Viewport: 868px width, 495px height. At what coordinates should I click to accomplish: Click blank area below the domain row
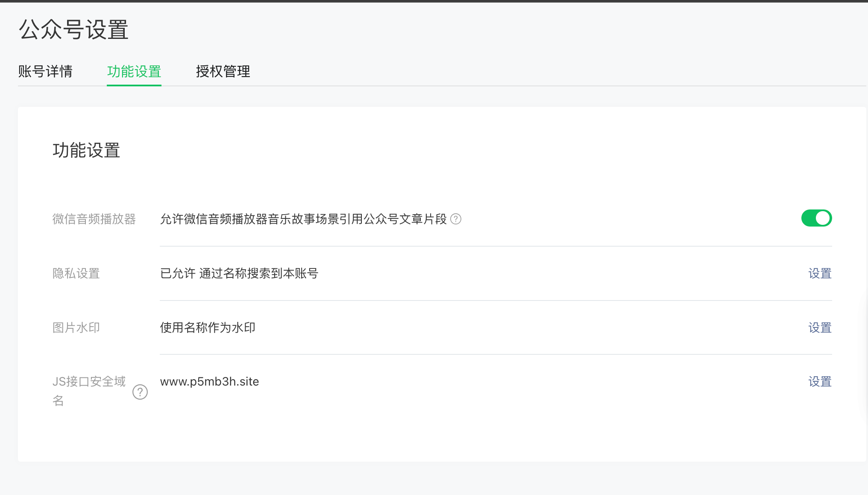tap(427, 432)
